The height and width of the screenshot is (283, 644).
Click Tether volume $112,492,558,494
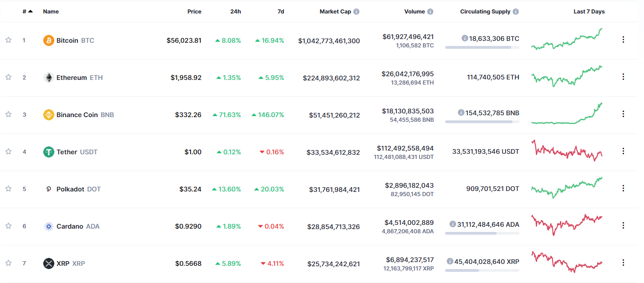tap(405, 148)
